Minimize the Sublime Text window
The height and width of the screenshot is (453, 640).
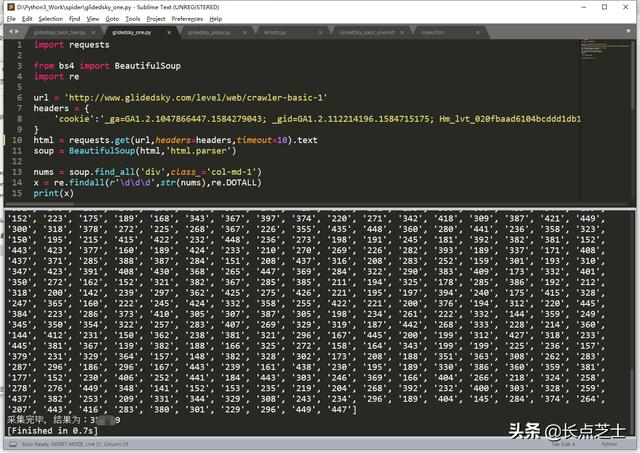[x=584, y=7]
